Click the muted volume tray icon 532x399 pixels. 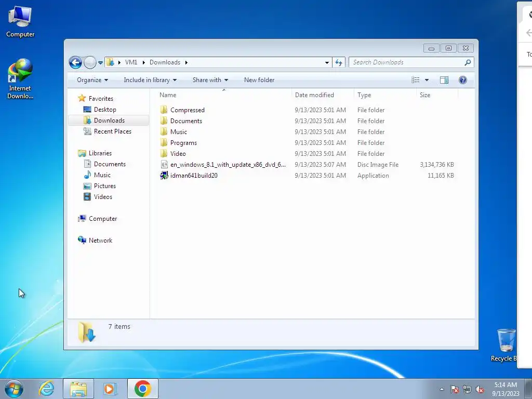coord(480,389)
